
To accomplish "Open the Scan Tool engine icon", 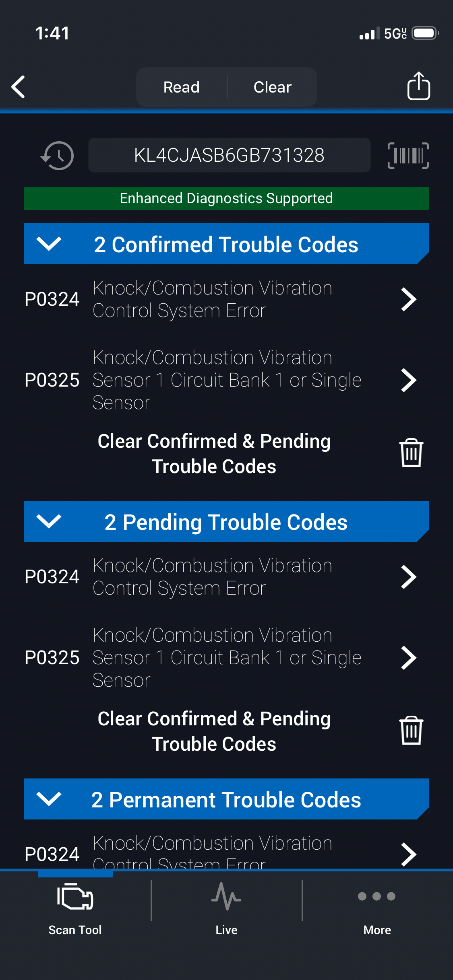I will tap(75, 897).
